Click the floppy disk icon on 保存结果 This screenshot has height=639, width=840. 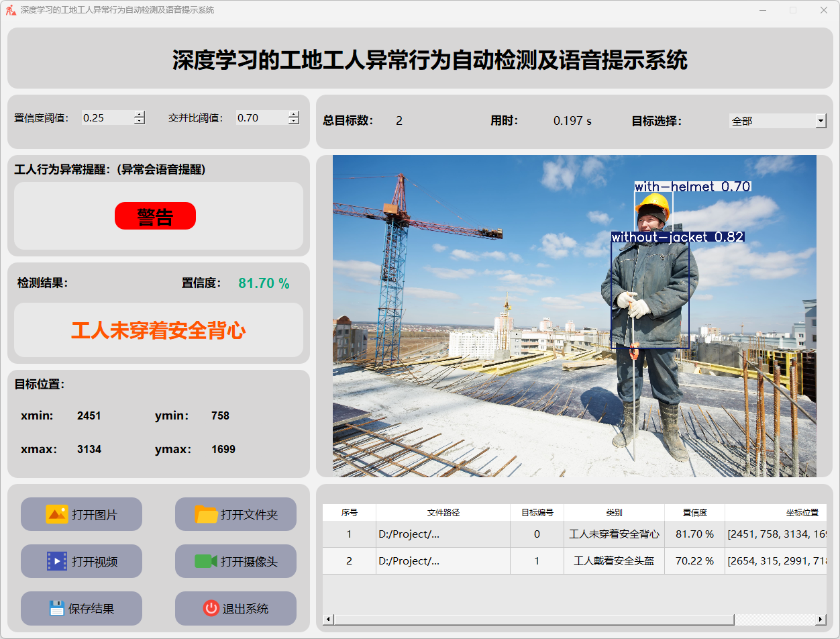[56, 608]
